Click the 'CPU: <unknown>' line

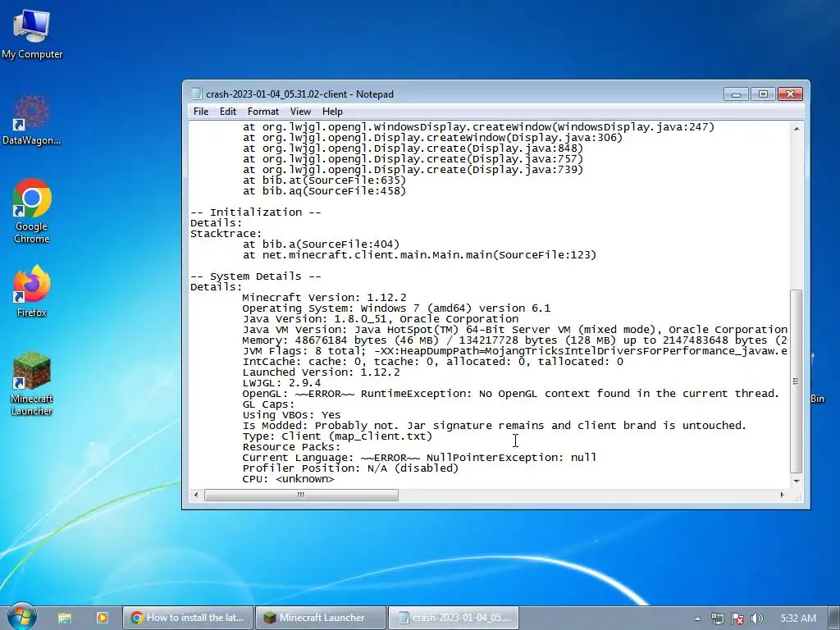click(x=288, y=479)
